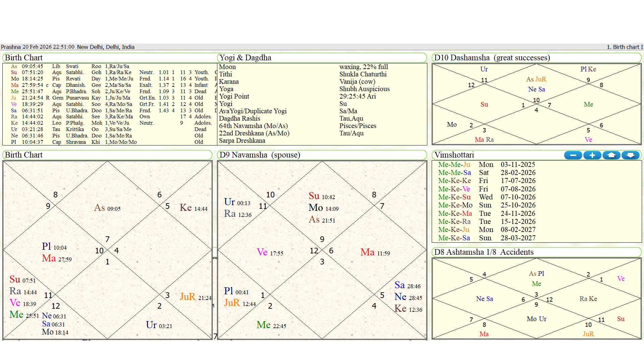Click the up arrow button in Vimshottari
Image resolution: width=644 pixels, height=362 pixels.
tap(611, 155)
